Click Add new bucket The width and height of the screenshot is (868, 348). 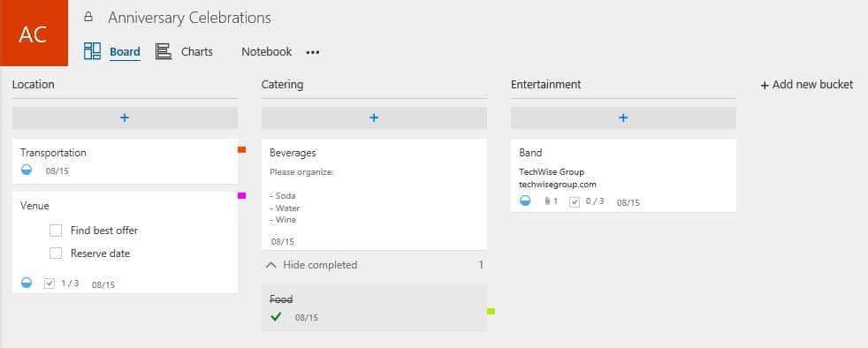[807, 85]
